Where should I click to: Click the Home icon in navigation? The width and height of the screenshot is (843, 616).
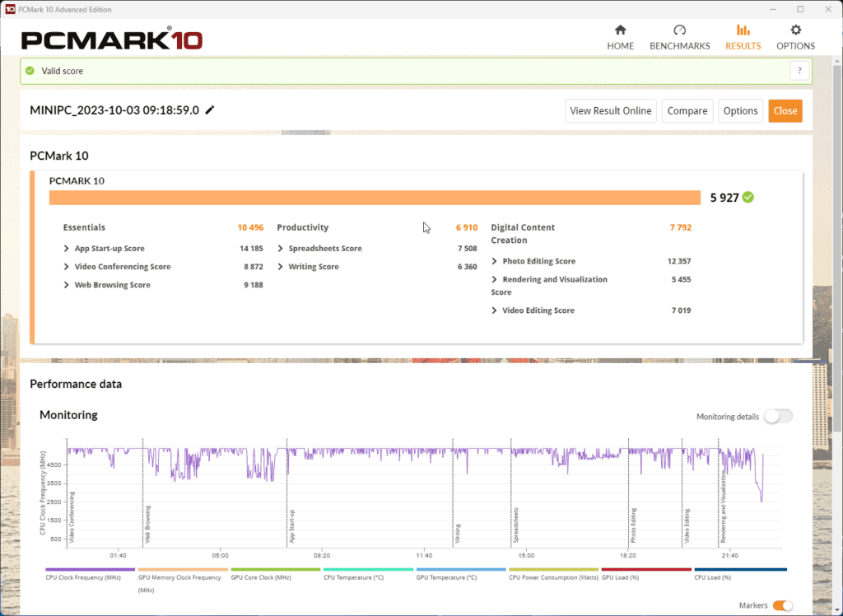tap(620, 30)
